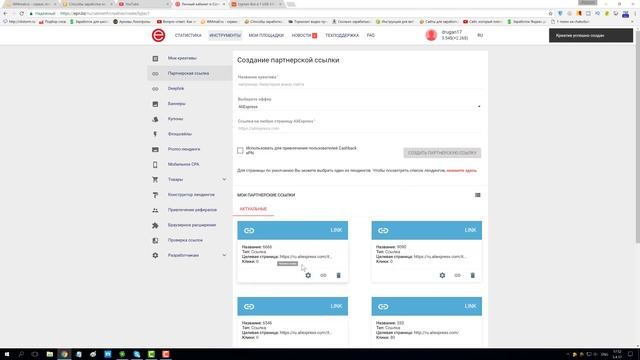
Task: Open the Windows Start menu
Action: tap(7, 354)
